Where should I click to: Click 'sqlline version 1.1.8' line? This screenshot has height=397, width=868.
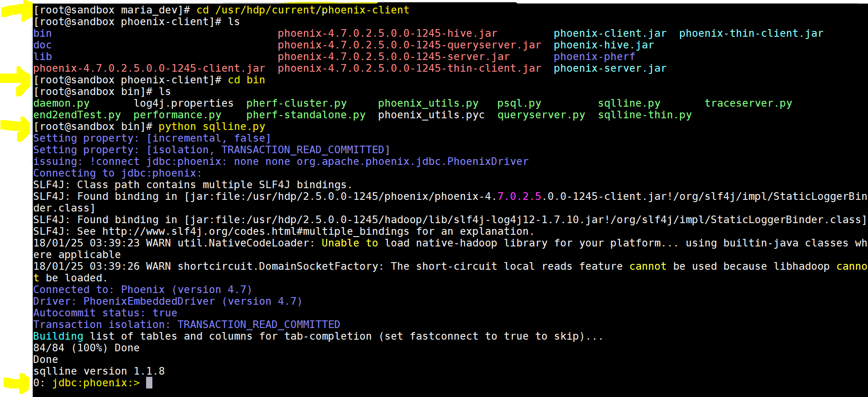pos(99,371)
